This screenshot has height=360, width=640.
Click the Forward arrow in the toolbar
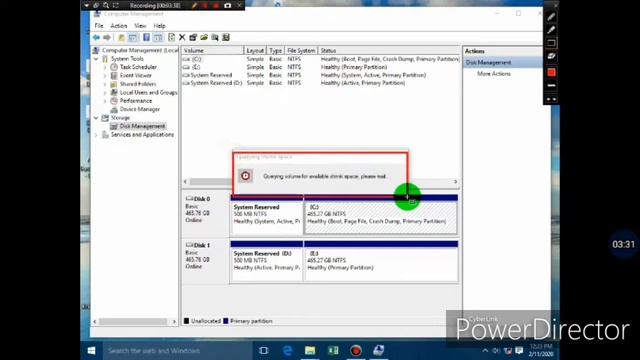[107, 38]
